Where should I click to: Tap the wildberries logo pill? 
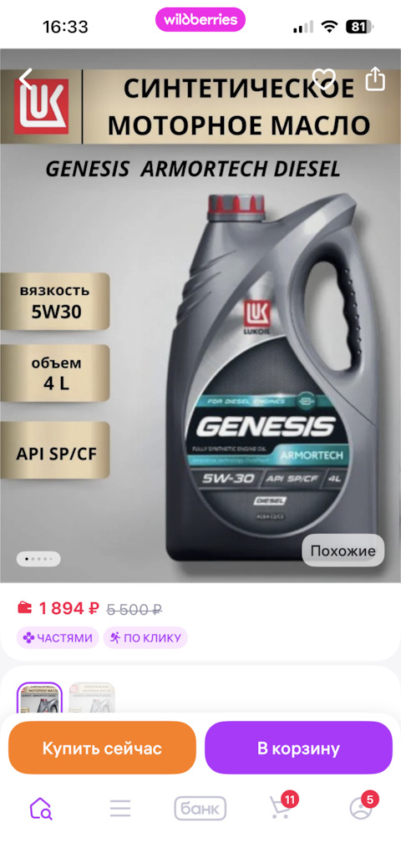[x=200, y=20]
